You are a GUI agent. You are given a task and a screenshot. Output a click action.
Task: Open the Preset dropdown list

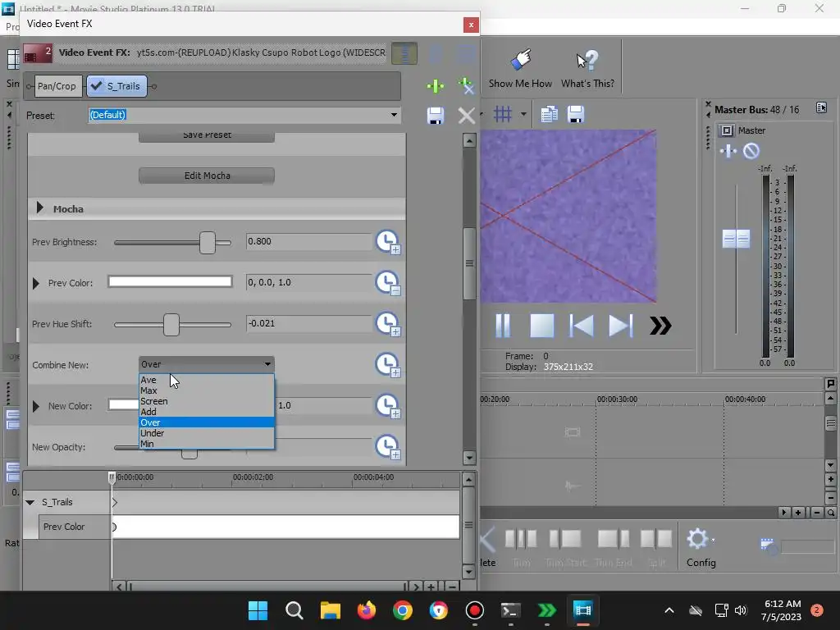[x=394, y=115]
